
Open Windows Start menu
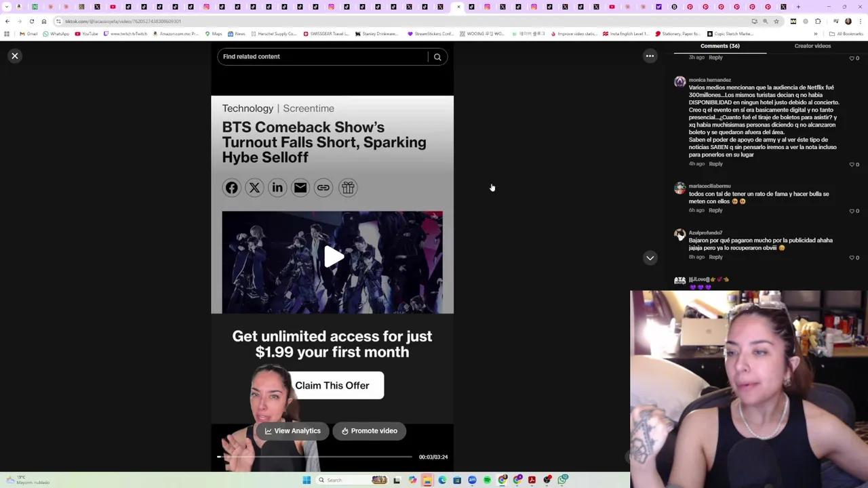click(x=307, y=480)
